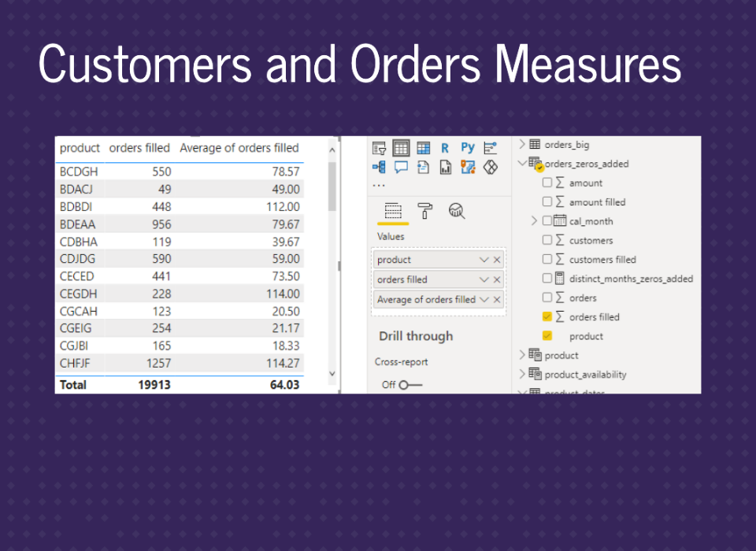This screenshot has width=756, height=551.
Task: Switch to the Fields well tab
Action: point(393,210)
